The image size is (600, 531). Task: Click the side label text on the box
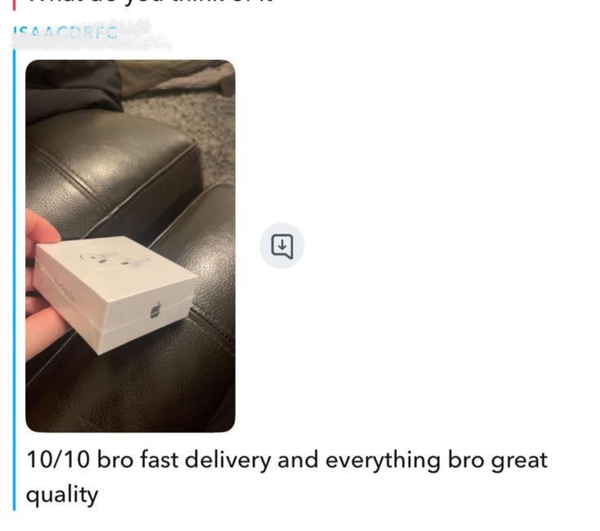point(67,288)
